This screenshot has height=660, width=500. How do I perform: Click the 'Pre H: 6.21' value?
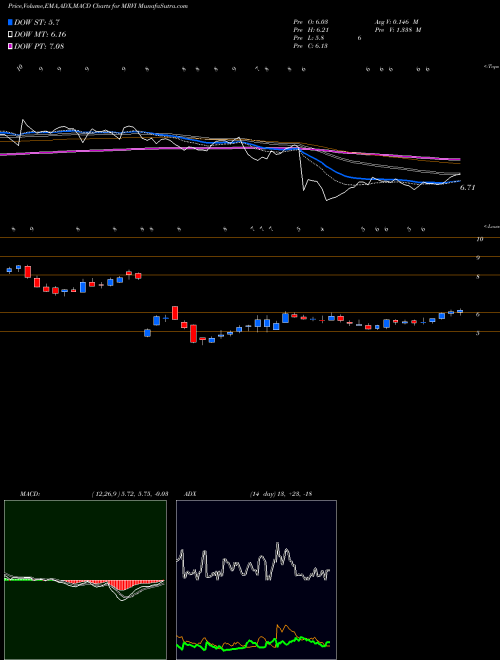pyautogui.click(x=311, y=30)
